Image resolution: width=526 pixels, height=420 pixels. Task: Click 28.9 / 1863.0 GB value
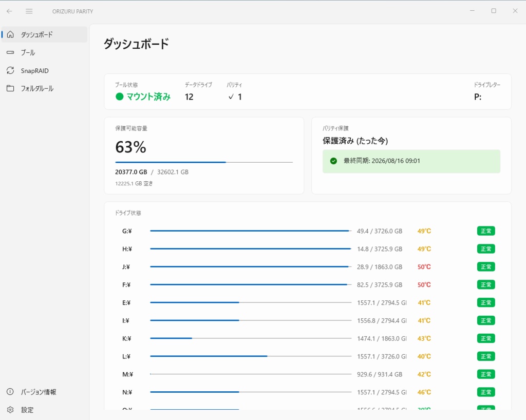pos(380,267)
